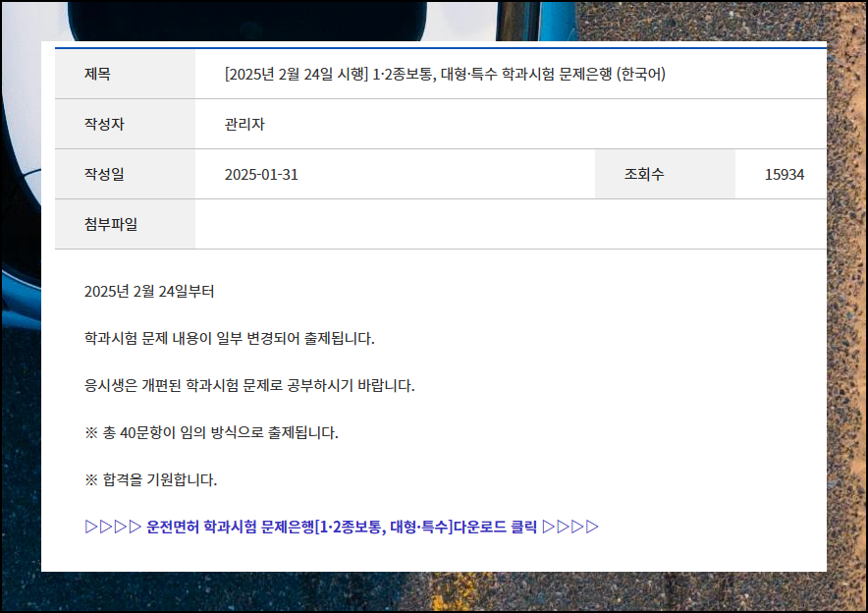Select the post title starting with [2025년 2월 24일 시행]

tap(445, 74)
